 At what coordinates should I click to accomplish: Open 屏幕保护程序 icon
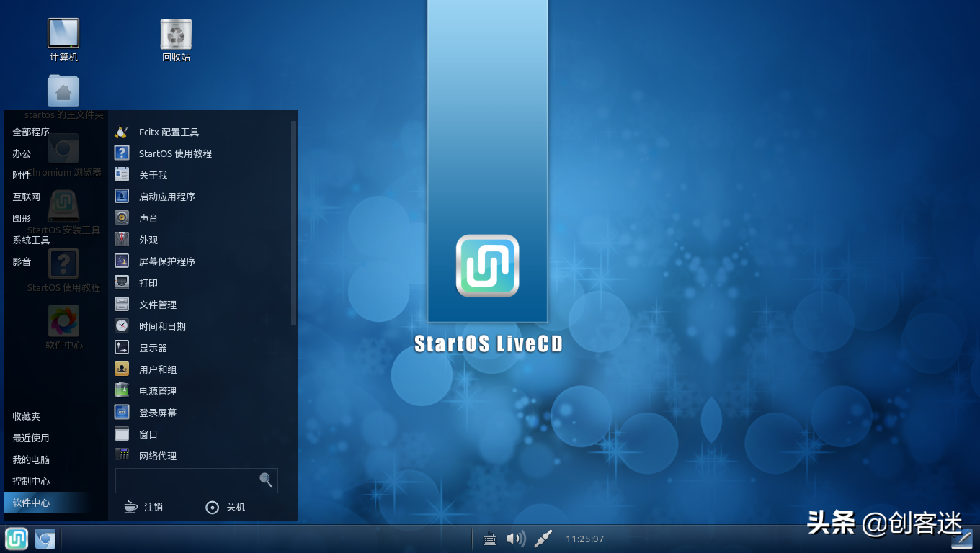pyautogui.click(x=122, y=261)
